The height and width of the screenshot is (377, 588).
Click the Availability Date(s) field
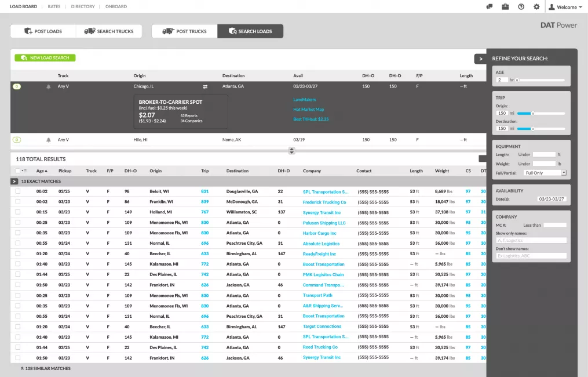pyautogui.click(x=552, y=199)
